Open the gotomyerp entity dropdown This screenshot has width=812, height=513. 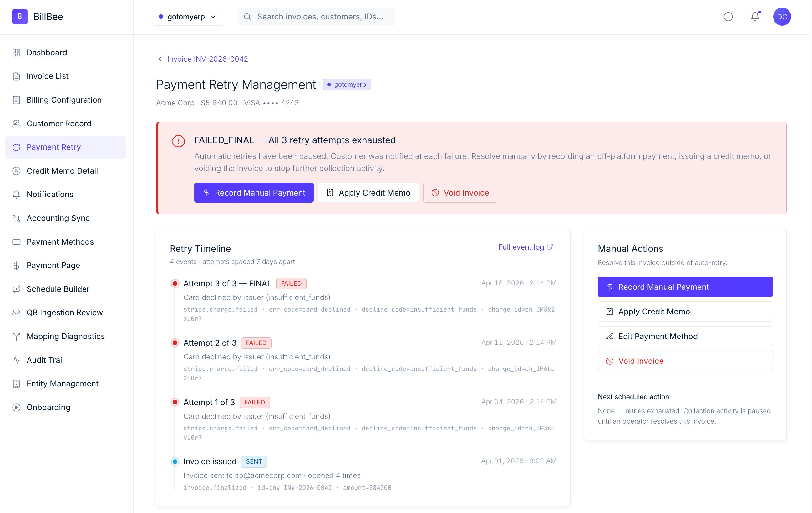pos(188,17)
